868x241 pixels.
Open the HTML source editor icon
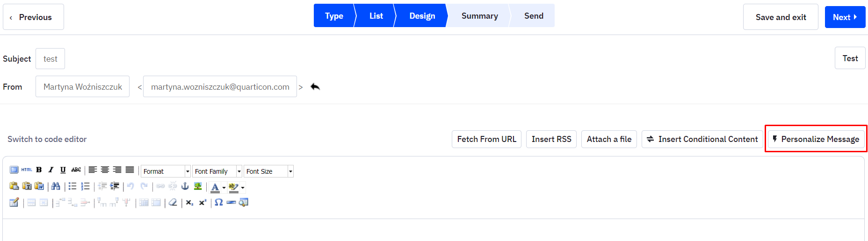point(27,170)
